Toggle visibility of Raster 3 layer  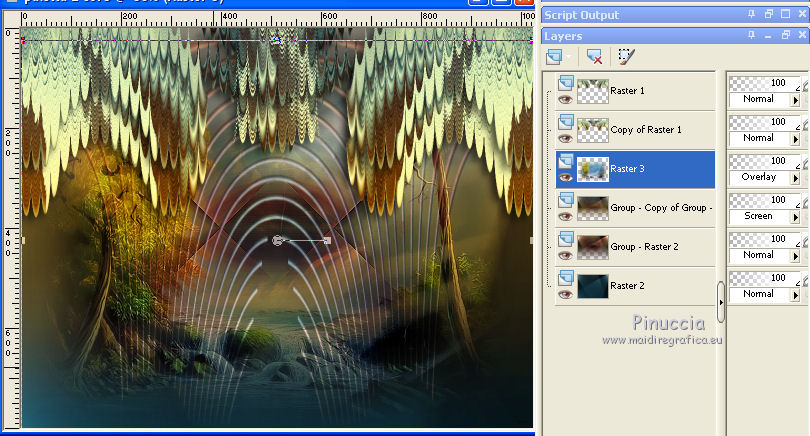point(565,177)
